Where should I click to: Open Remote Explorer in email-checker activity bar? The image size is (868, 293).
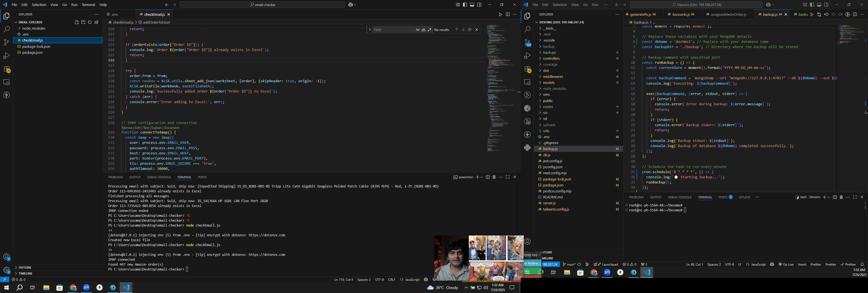(x=7, y=82)
